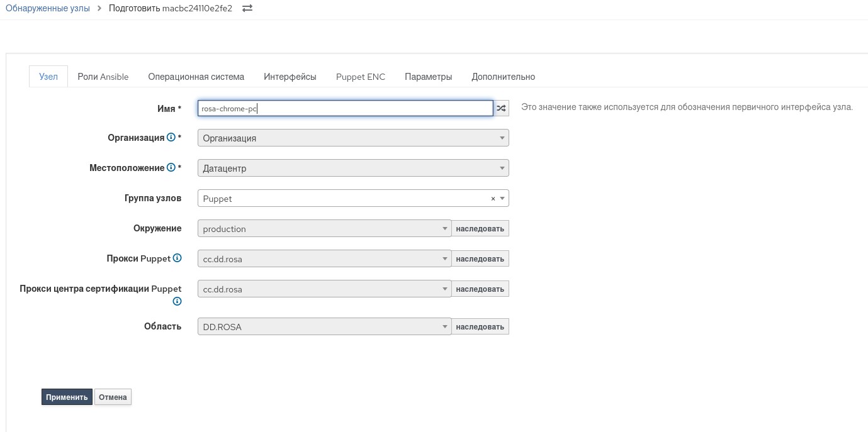868x432 pixels.
Task: Toggle наследовать for Окружение
Action: tap(480, 228)
